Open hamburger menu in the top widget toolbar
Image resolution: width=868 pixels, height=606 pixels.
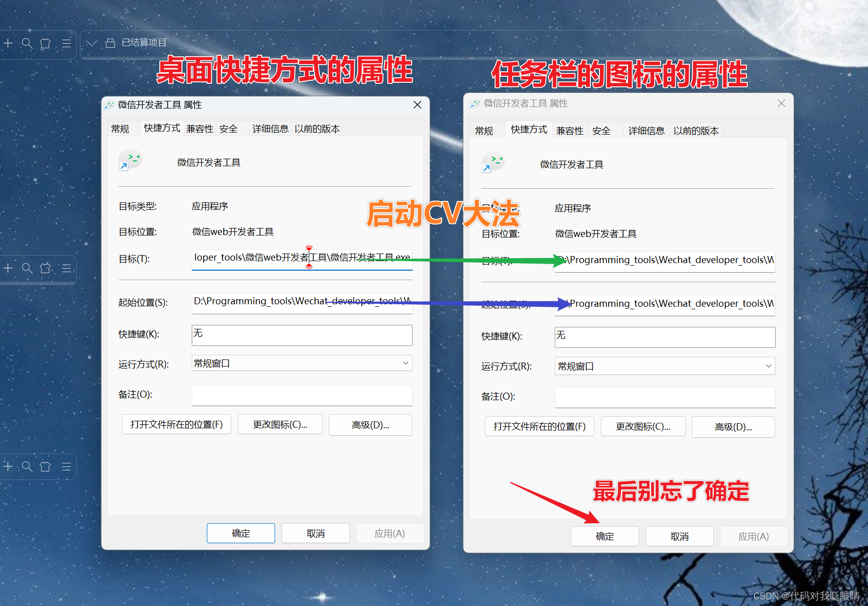tap(66, 43)
